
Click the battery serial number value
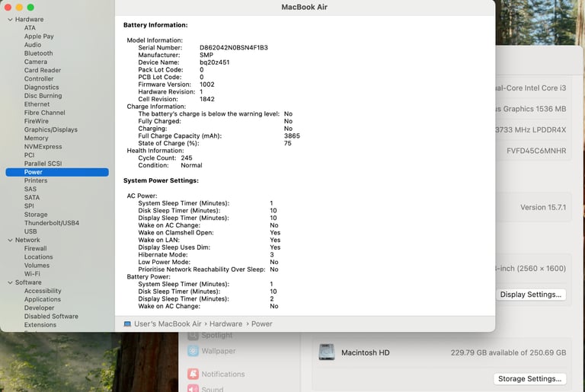(x=234, y=48)
